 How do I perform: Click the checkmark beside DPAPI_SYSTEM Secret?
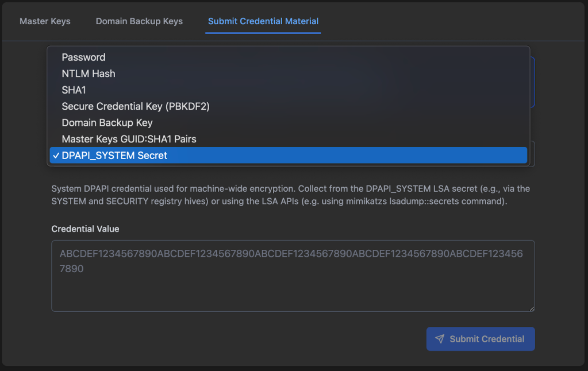click(55, 155)
